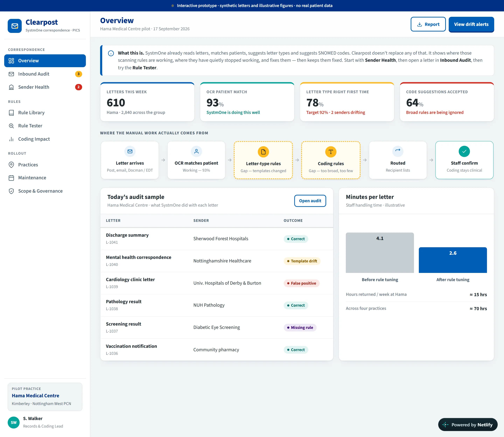Click the Inbound Audit badge showing 3
This screenshot has width=504, height=437.
coord(79,74)
